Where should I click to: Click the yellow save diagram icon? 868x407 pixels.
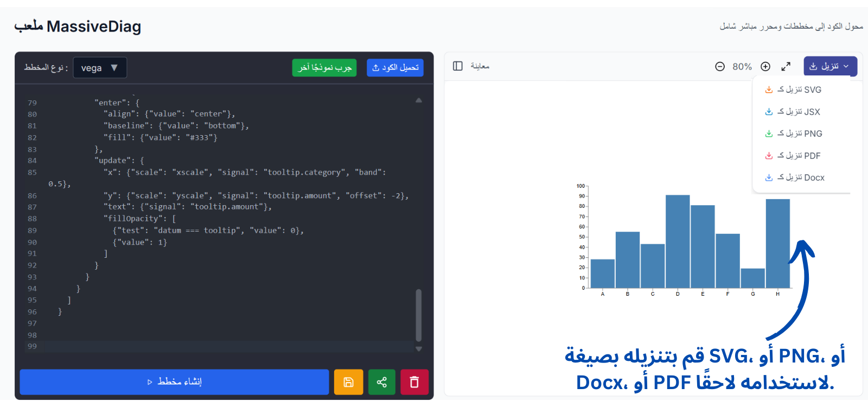pyautogui.click(x=348, y=382)
